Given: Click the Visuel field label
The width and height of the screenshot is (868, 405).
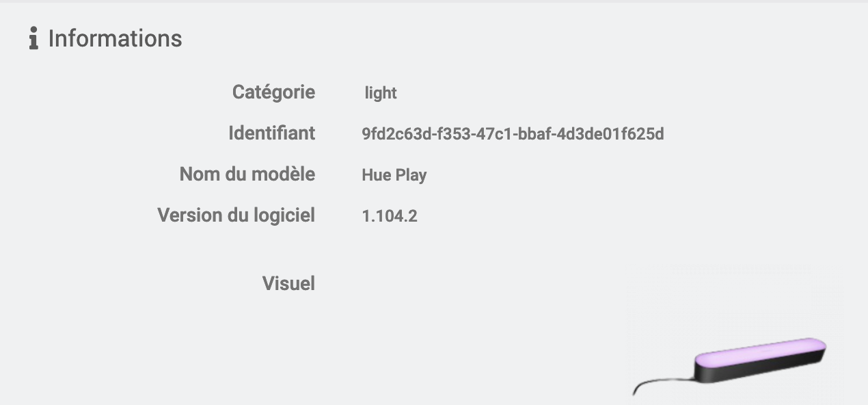Looking at the screenshot, I should [288, 283].
